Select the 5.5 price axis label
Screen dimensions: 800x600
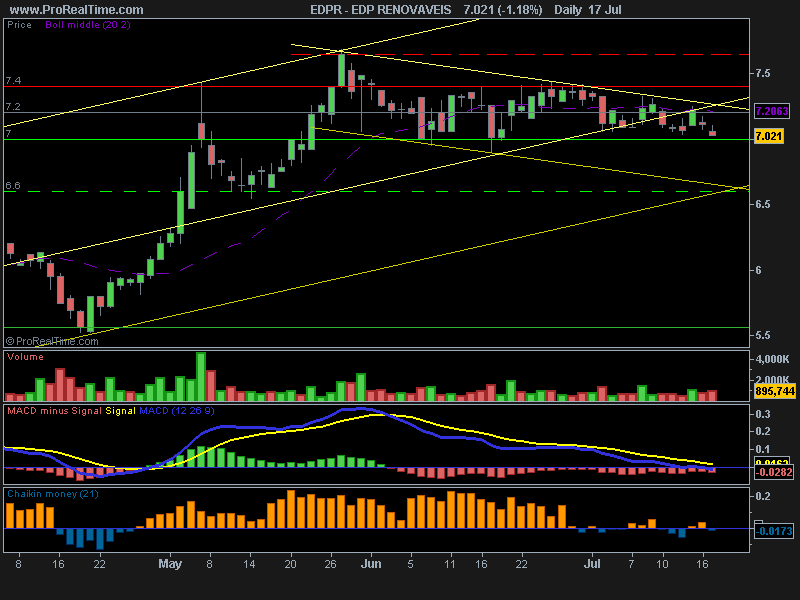(762, 336)
